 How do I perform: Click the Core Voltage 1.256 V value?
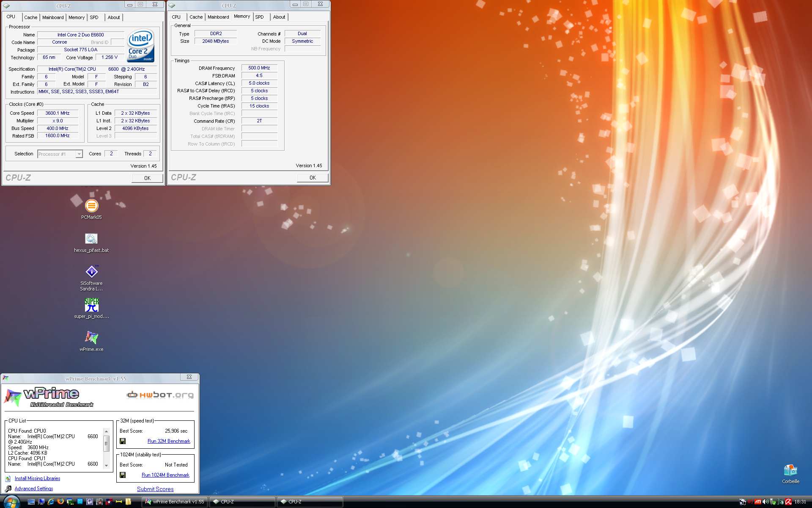click(x=110, y=57)
